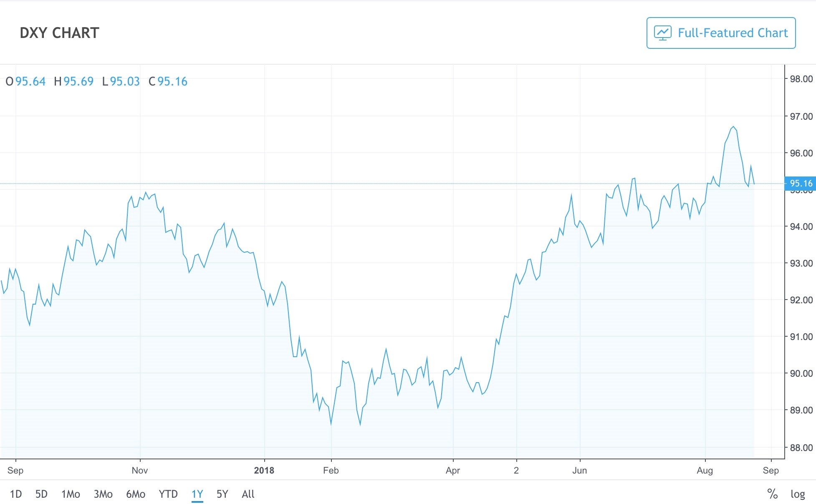Select the 1D time range
816x504 pixels.
[15, 494]
